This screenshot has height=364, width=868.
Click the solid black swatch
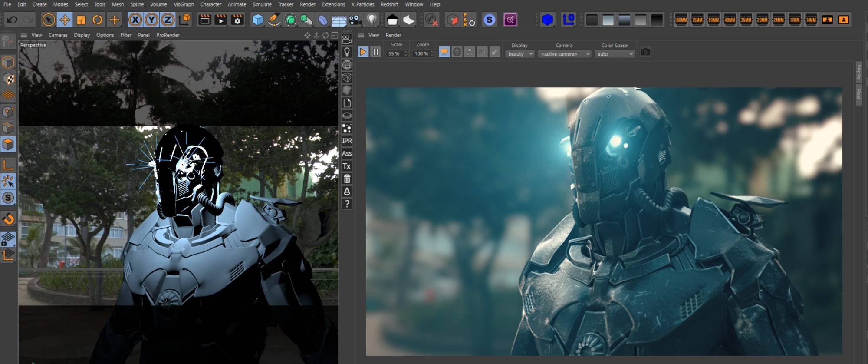(x=657, y=20)
